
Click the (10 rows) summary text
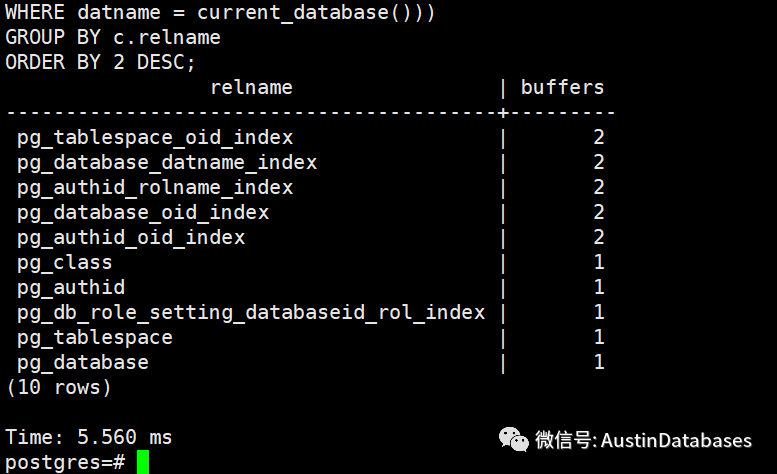coord(59,387)
